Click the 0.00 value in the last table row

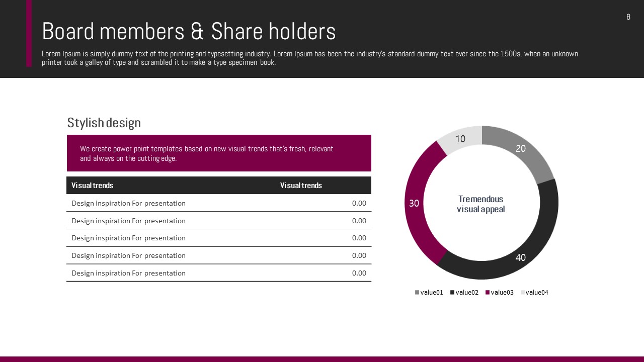pos(359,273)
